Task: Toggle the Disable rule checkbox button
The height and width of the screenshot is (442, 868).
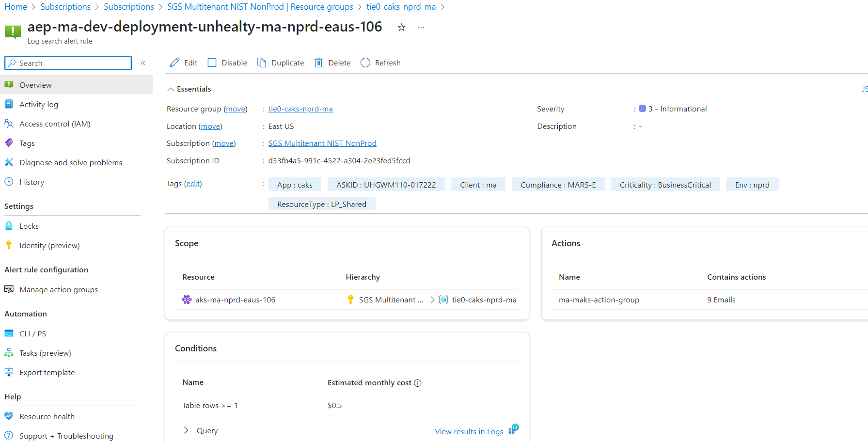Action: click(212, 63)
